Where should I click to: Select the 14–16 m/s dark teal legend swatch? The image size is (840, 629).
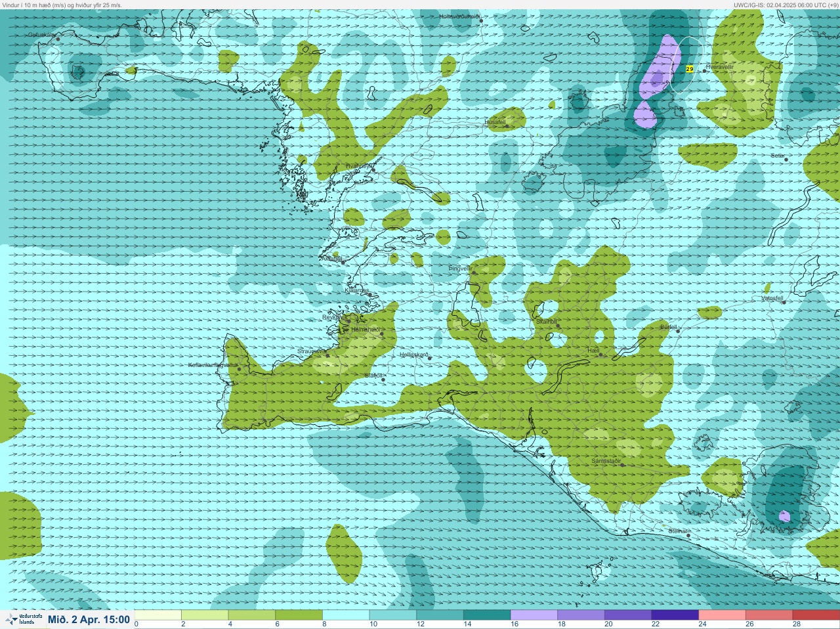click(487, 615)
